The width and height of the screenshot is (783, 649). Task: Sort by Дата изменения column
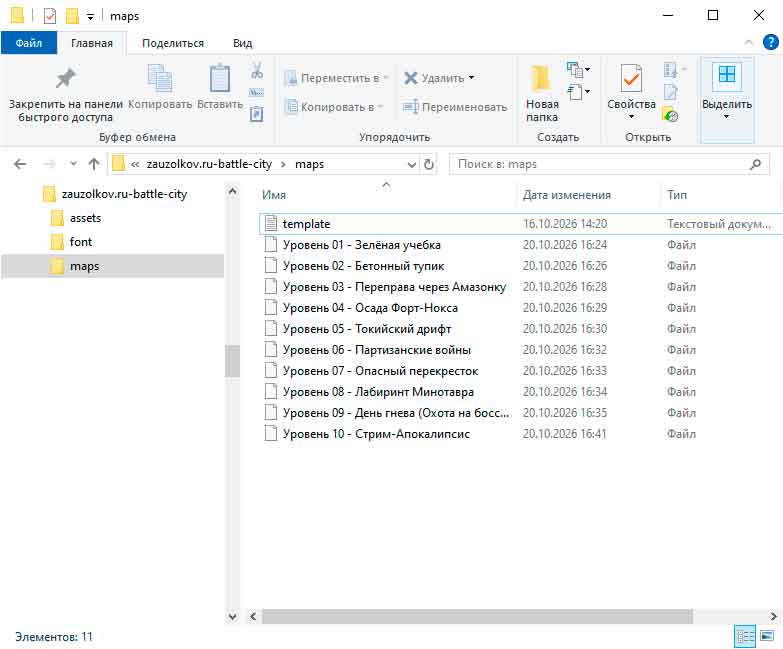[588, 195]
